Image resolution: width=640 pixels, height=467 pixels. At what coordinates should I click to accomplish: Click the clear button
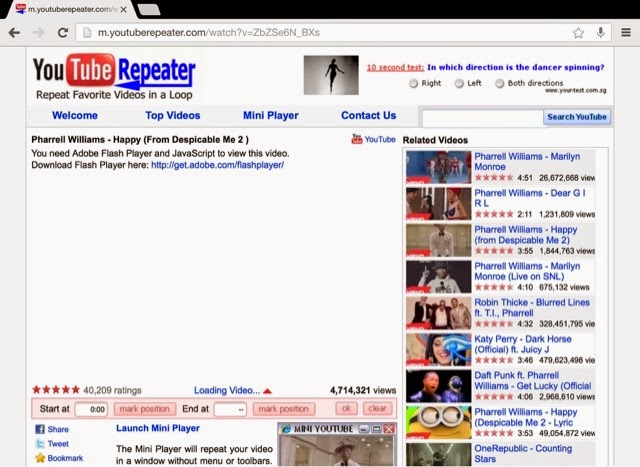(x=377, y=409)
